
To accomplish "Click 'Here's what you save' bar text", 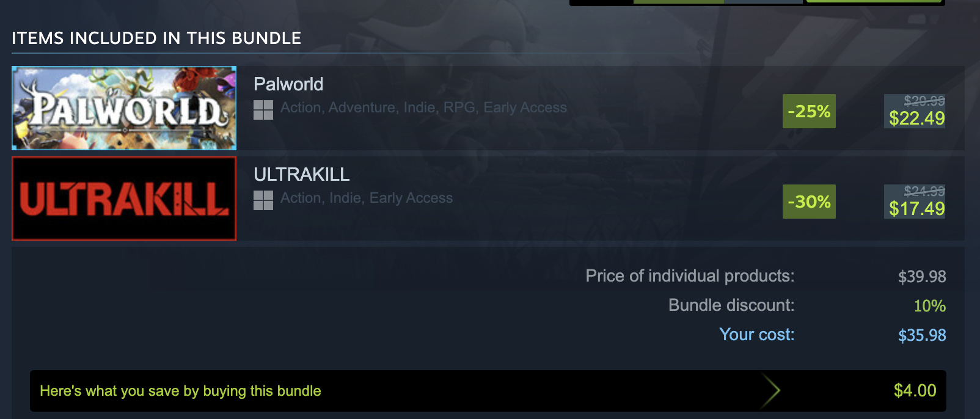I will [x=180, y=391].
